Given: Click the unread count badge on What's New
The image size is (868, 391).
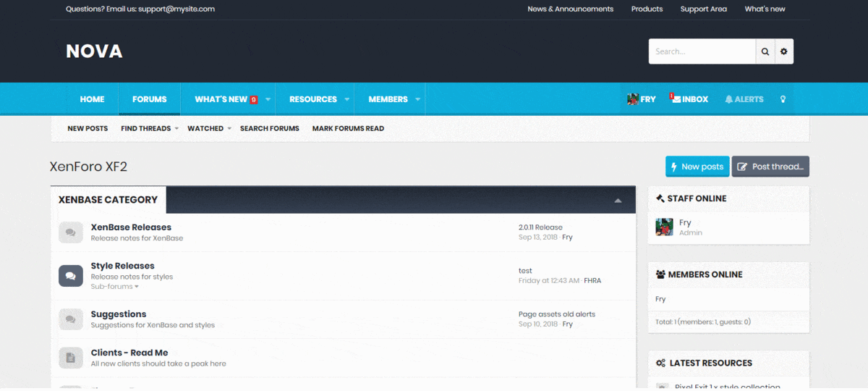Looking at the screenshot, I should tap(254, 100).
